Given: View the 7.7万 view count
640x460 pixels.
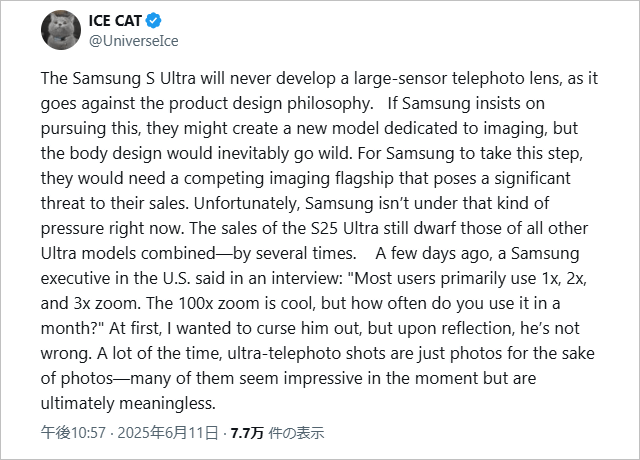Looking at the screenshot, I should [247, 433].
